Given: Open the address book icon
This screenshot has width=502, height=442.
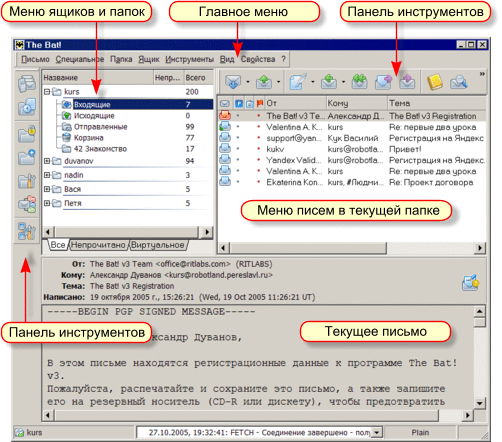Looking at the screenshot, I should [x=435, y=82].
